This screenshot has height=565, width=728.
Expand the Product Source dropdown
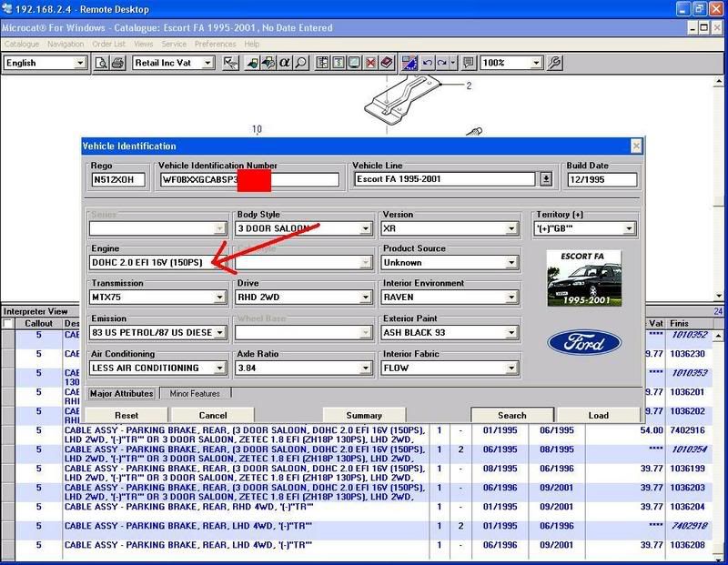pyautogui.click(x=511, y=263)
